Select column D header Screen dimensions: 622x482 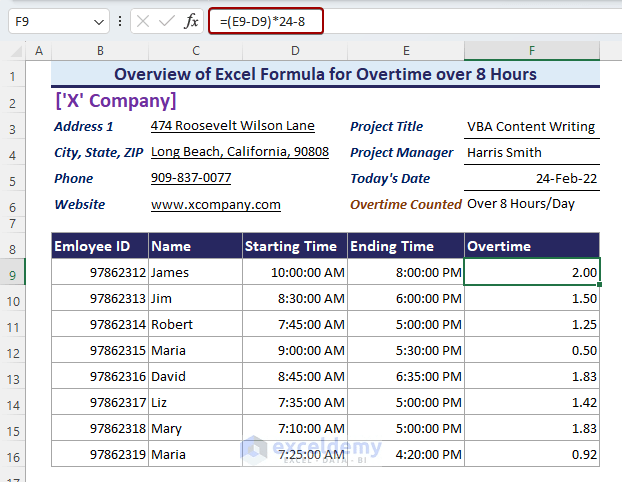point(295,51)
